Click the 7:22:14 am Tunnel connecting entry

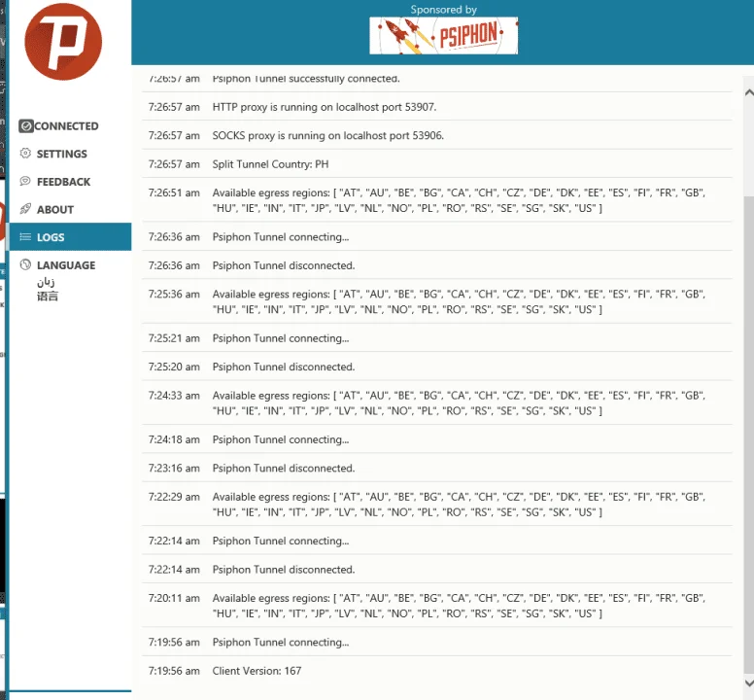(x=436, y=541)
